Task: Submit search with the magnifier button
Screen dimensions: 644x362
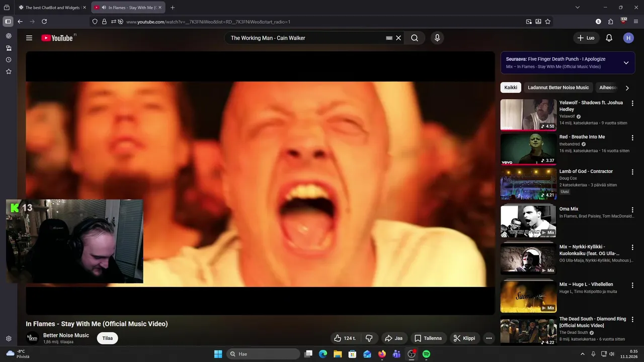Action: tap(415, 38)
